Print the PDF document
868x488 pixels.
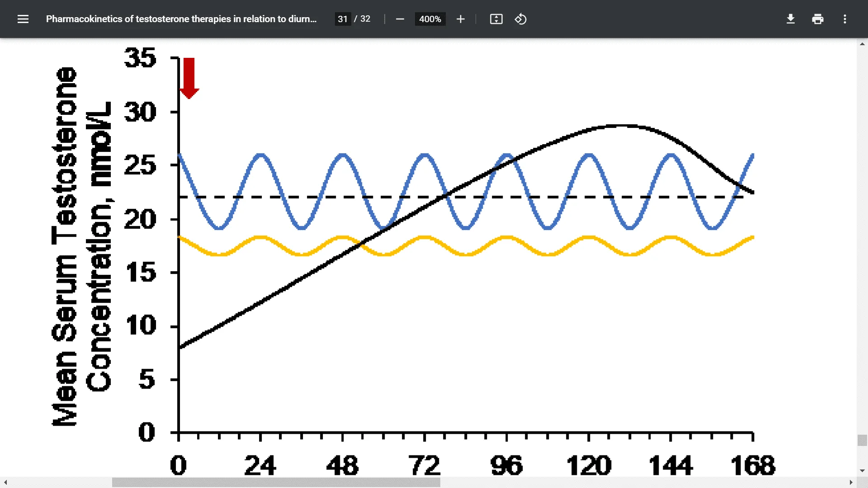pos(817,19)
